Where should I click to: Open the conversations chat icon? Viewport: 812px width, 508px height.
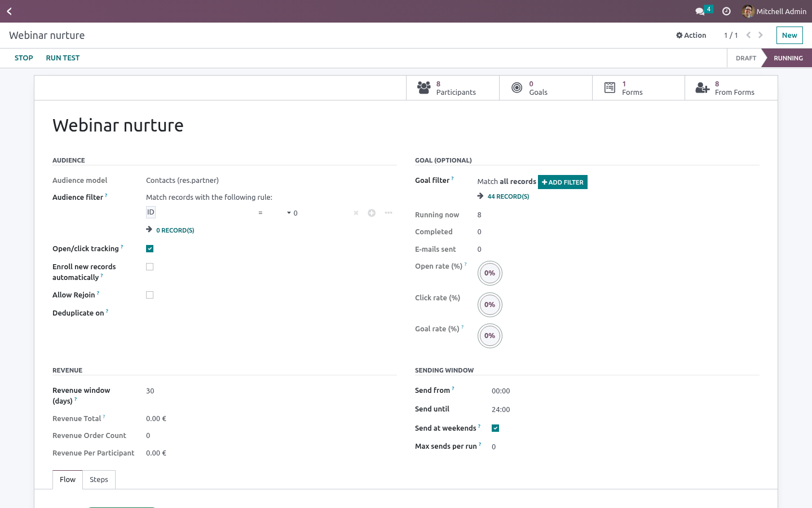tap(700, 11)
